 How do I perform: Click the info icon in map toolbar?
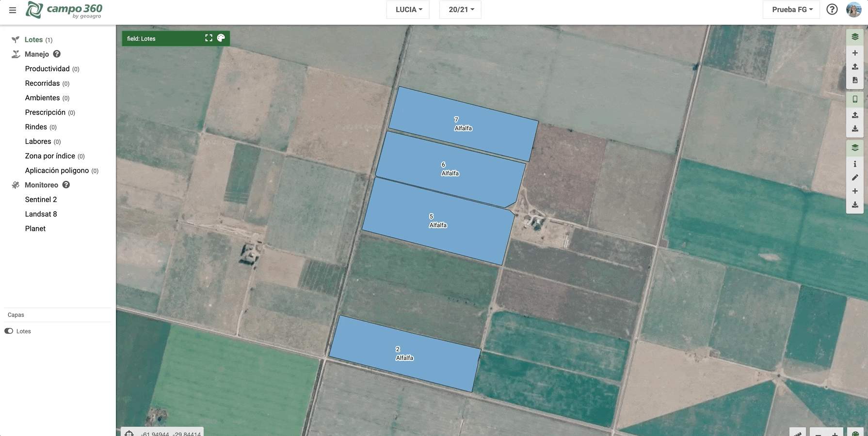pos(855,164)
